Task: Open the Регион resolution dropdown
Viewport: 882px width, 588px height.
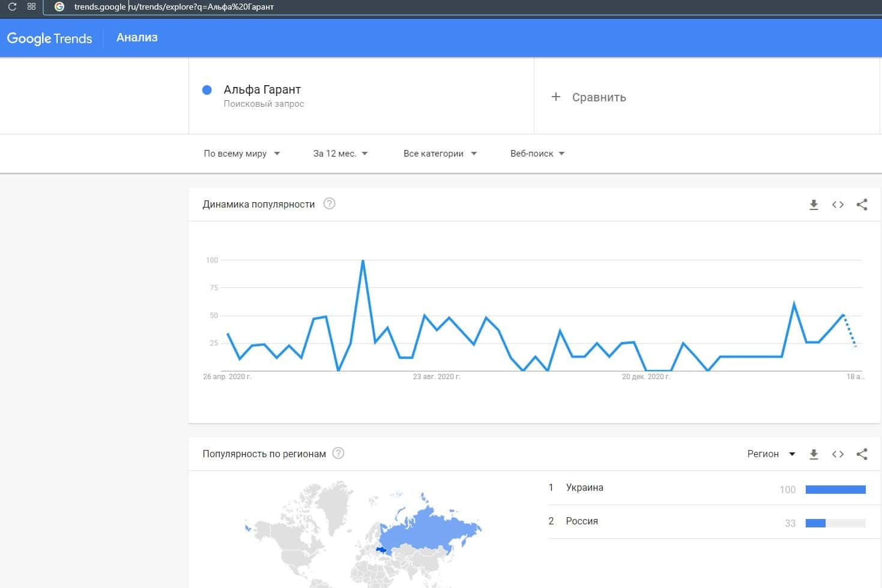Action: (x=771, y=454)
